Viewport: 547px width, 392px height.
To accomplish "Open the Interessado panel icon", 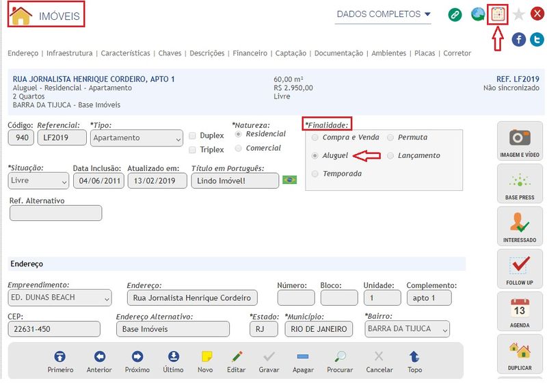I will pyautogui.click(x=519, y=225).
